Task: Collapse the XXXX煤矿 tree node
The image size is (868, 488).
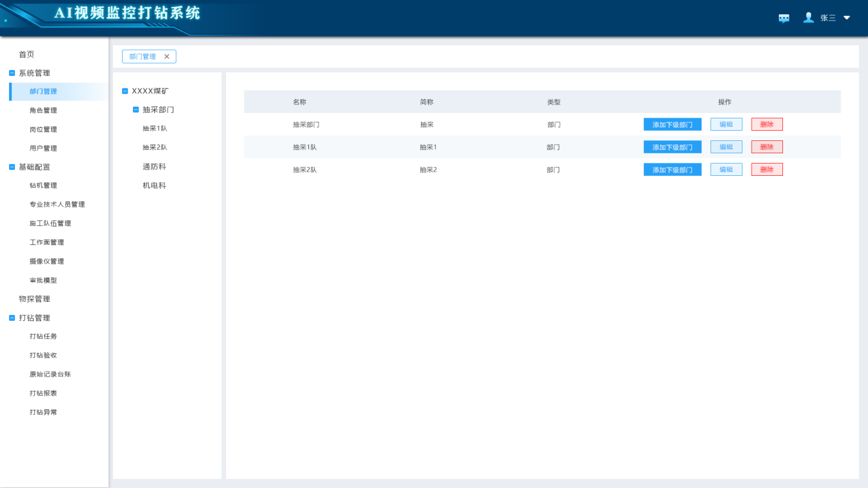Action: coord(125,91)
